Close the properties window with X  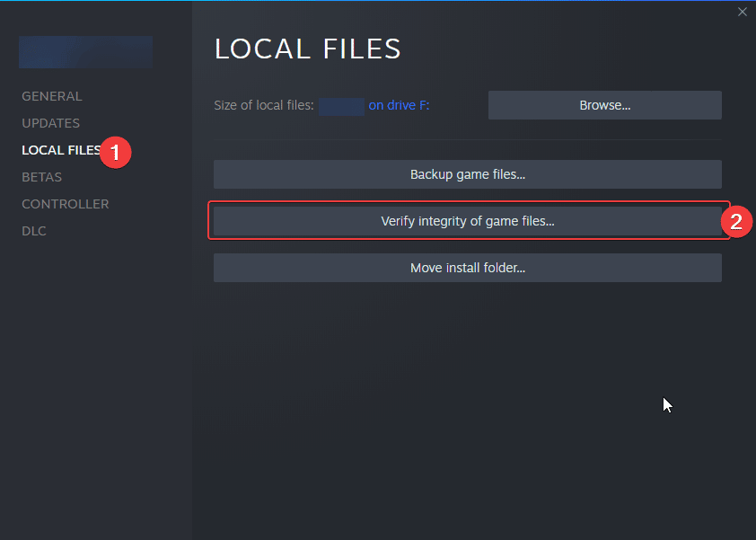[x=742, y=12]
